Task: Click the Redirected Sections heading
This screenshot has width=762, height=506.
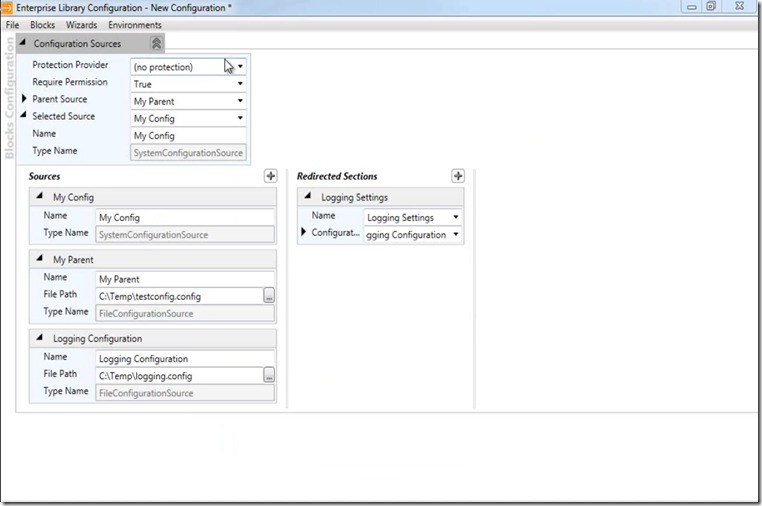Action: pos(337,176)
